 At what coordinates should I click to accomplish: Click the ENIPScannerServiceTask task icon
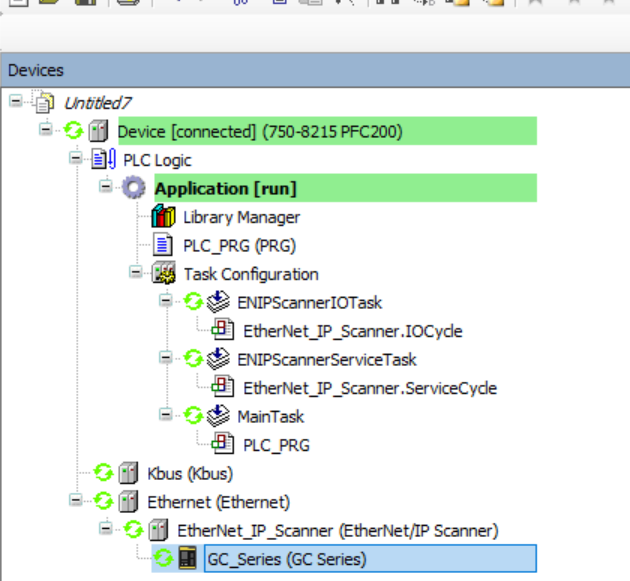[x=218, y=358]
